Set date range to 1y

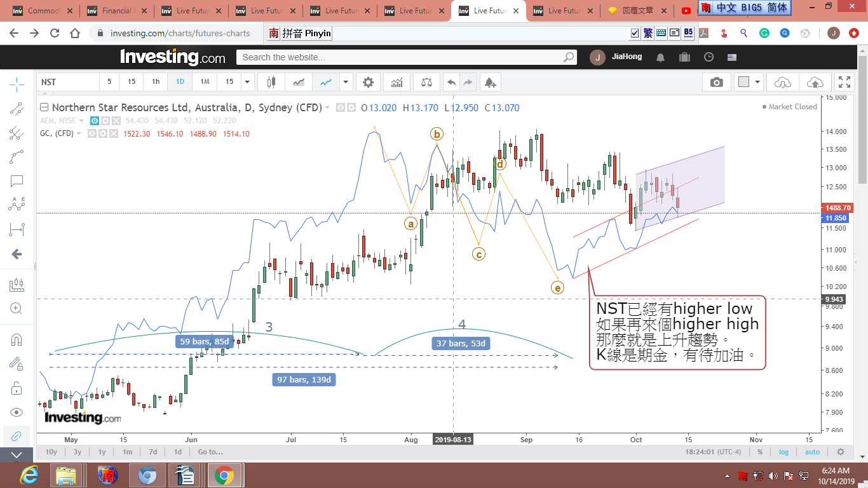[x=102, y=452]
